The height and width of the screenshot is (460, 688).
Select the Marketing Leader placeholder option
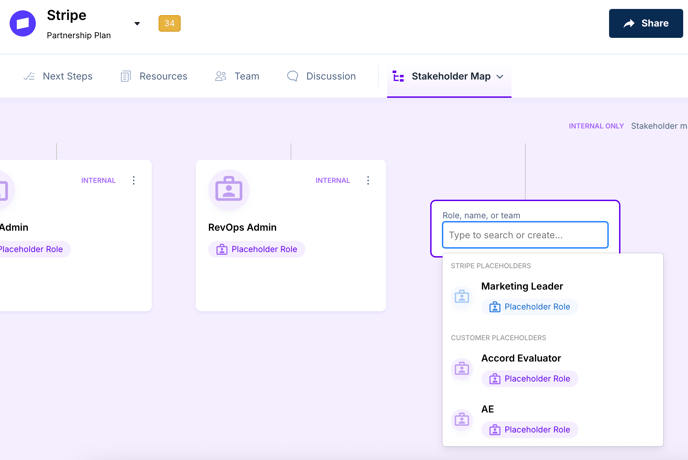pos(522,287)
